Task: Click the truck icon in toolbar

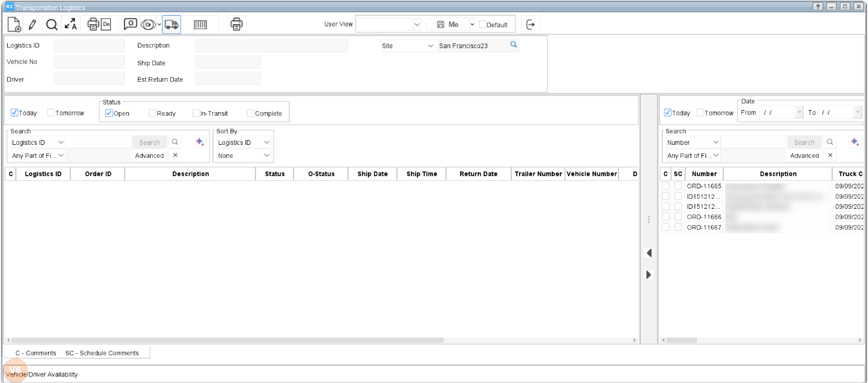Action: pyautogui.click(x=172, y=25)
